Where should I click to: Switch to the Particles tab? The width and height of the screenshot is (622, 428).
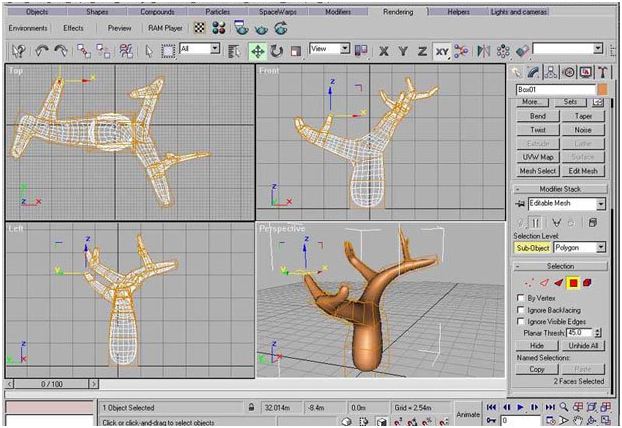point(217,12)
